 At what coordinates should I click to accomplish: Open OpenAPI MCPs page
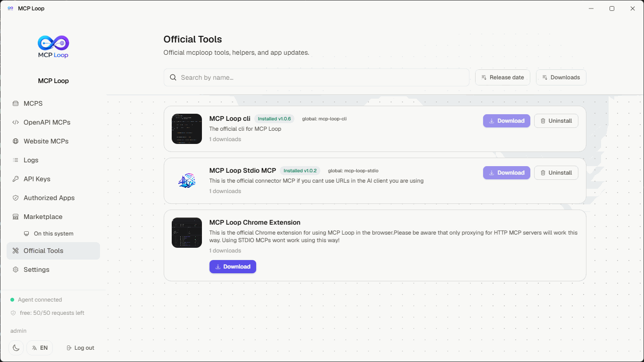pyautogui.click(x=53, y=122)
